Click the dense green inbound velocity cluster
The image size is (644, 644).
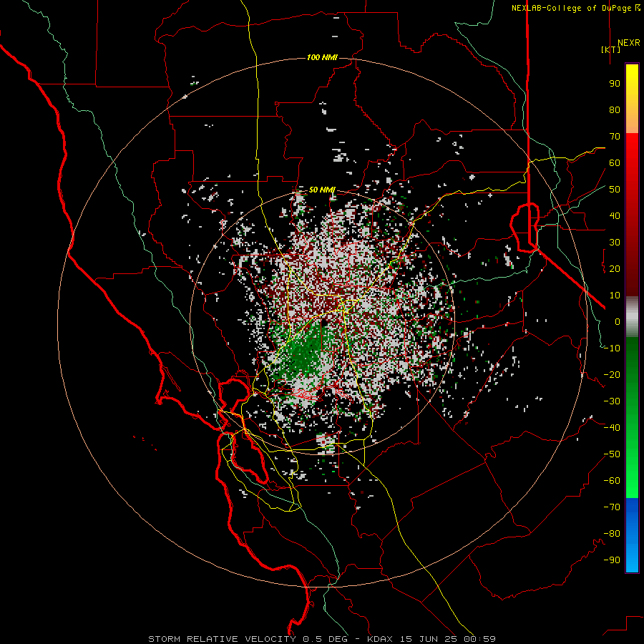(305, 351)
